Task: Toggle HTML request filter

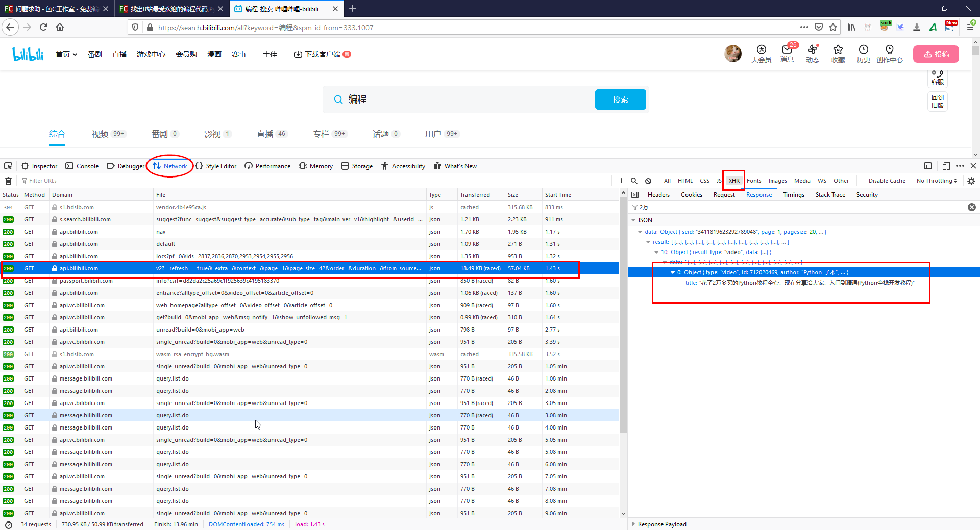Action: coord(685,181)
